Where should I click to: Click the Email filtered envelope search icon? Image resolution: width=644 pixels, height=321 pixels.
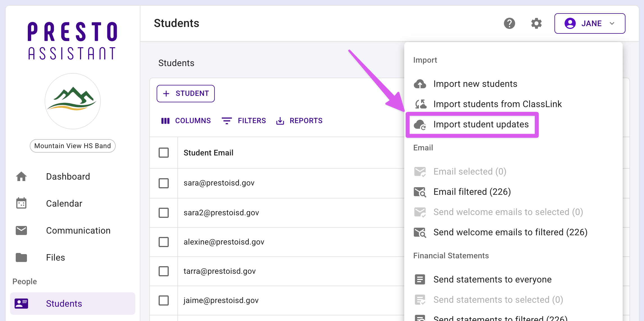pyautogui.click(x=420, y=192)
